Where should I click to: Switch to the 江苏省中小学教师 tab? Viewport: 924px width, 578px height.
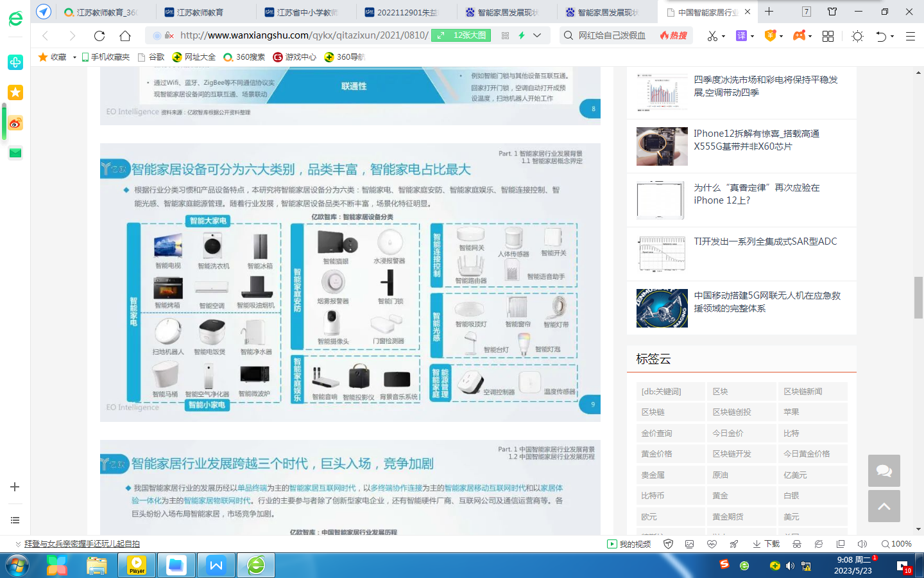click(x=302, y=12)
